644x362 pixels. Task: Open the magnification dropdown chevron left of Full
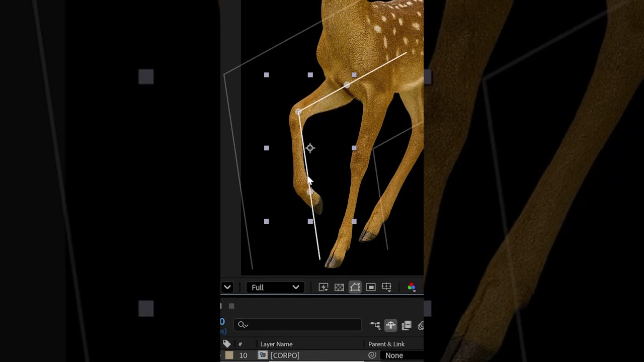[227, 287]
